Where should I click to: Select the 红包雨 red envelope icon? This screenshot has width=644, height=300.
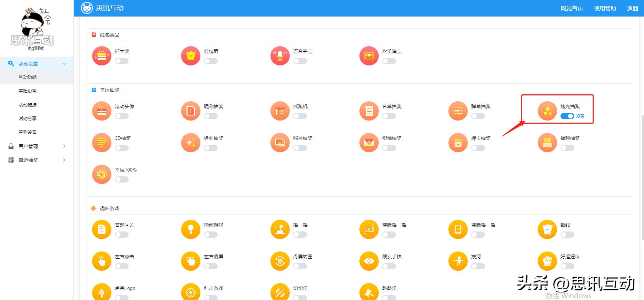click(x=191, y=56)
